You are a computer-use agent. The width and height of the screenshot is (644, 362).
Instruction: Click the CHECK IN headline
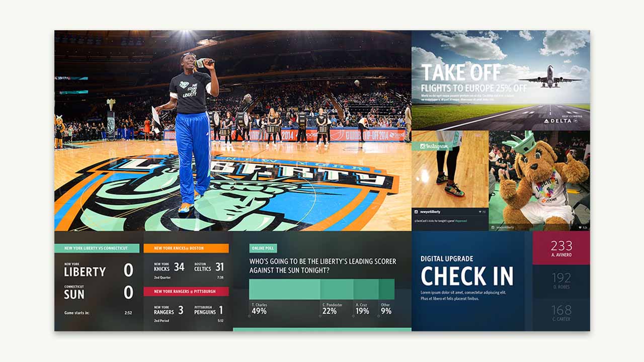pyautogui.click(x=467, y=277)
